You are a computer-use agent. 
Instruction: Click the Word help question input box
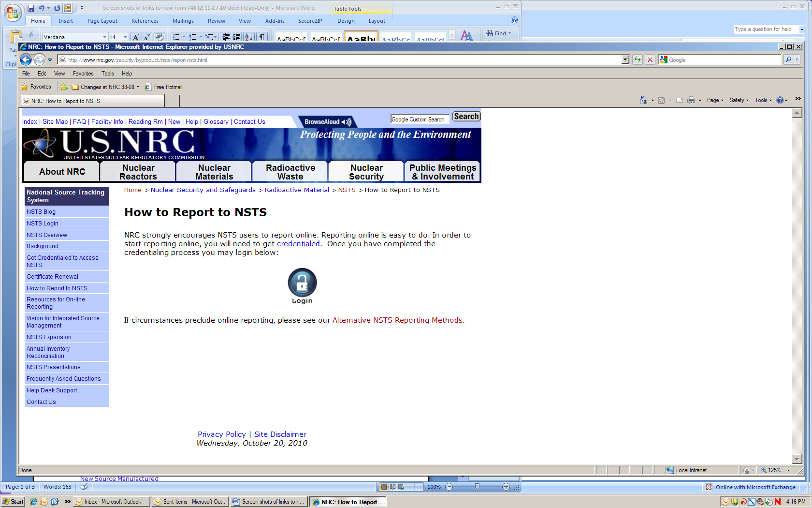(766, 30)
